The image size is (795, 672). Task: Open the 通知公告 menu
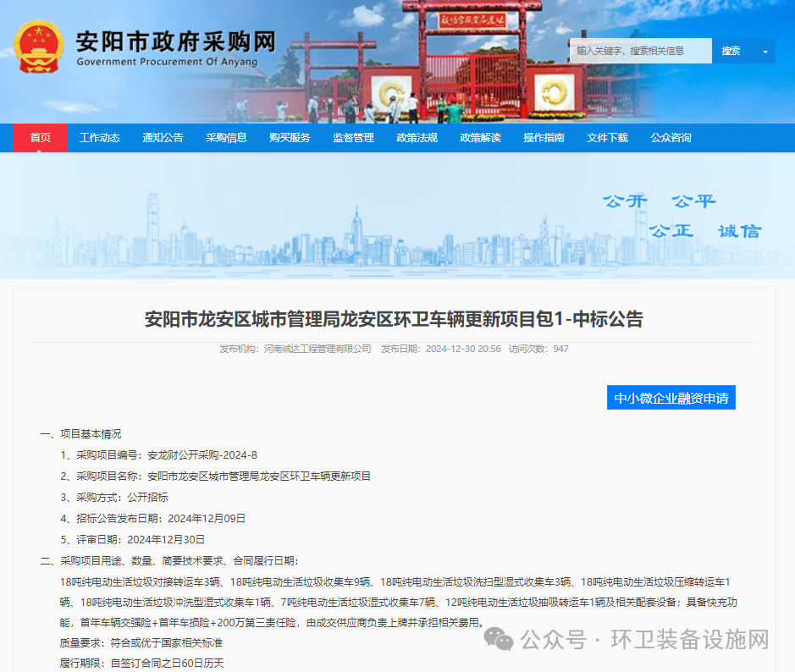[163, 137]
